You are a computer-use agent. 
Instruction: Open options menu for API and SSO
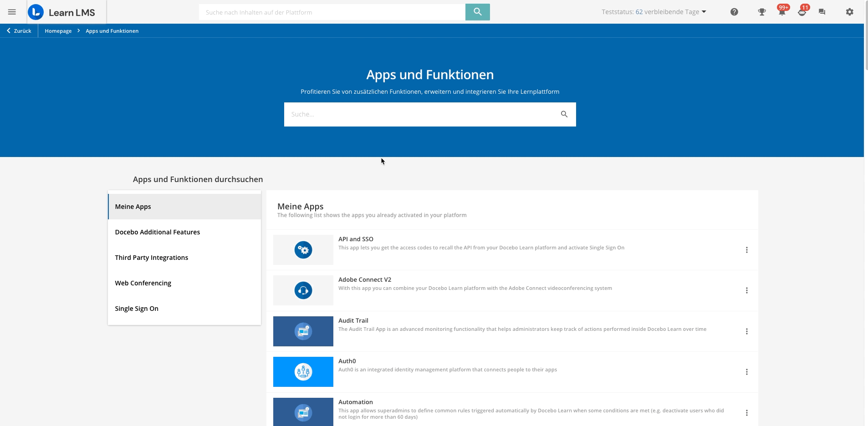(x=746, y=250)
